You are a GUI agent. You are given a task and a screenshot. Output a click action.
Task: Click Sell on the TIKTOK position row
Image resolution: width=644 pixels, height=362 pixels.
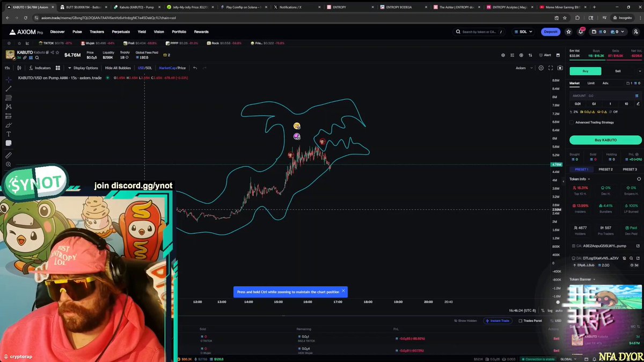point(556,338)
